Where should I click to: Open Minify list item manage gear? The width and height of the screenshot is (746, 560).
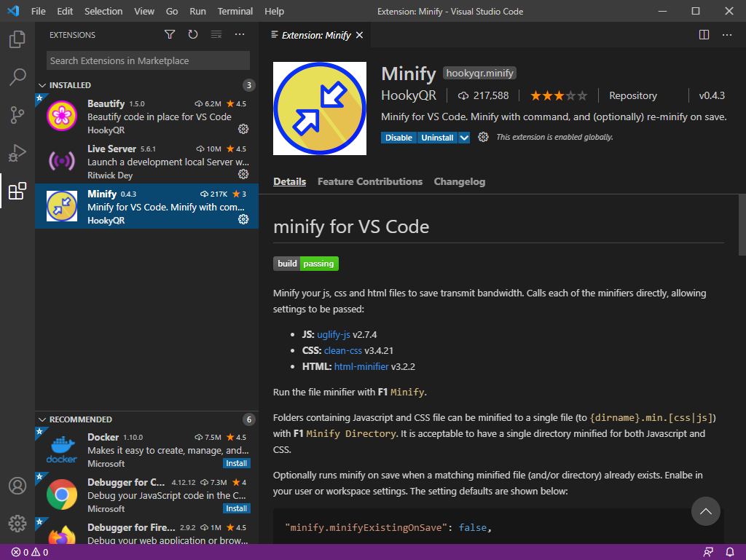click(243, 219)
